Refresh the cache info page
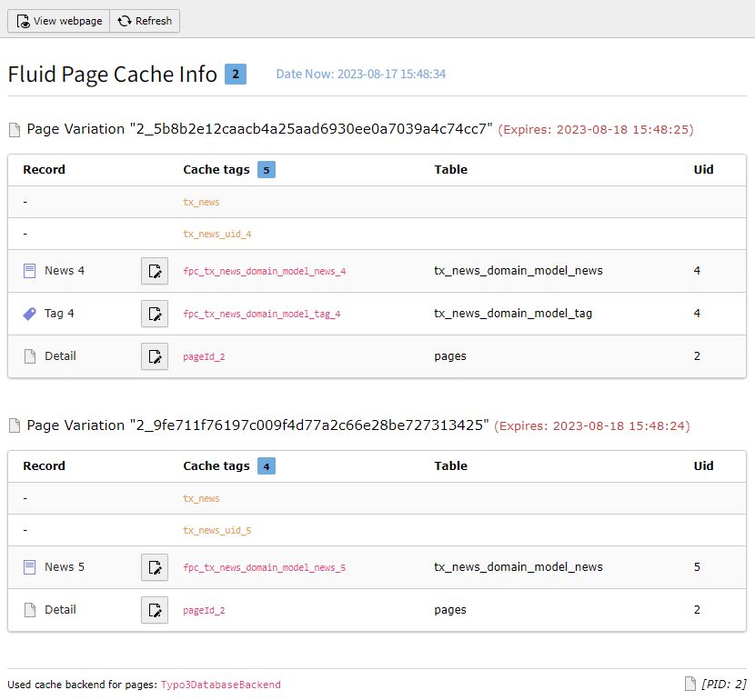The image size is (755, 700). (145, 21)
